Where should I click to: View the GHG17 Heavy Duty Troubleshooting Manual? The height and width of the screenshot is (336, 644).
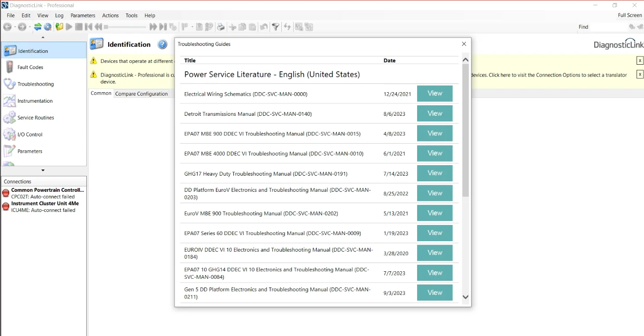(x=435, y=173)
